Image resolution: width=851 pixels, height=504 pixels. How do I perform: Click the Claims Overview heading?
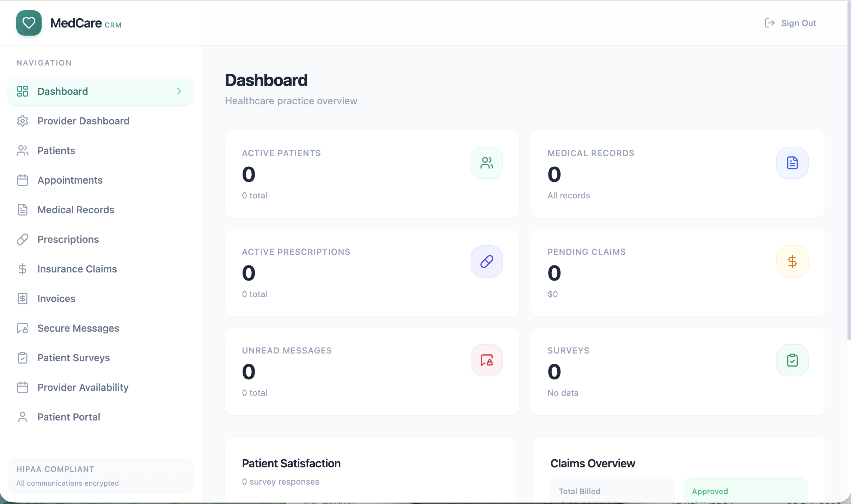click(593, 463)
